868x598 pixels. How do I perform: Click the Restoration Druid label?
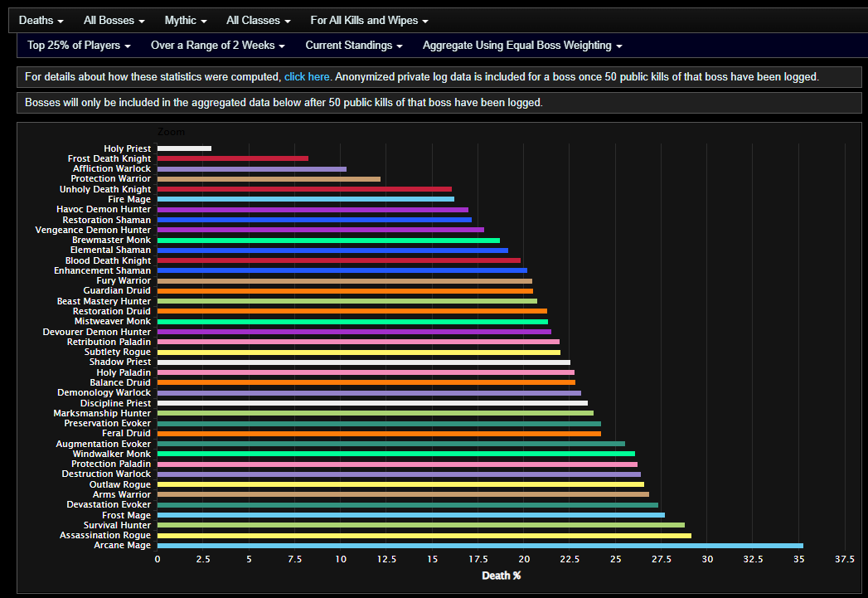[x=112, y=311]
